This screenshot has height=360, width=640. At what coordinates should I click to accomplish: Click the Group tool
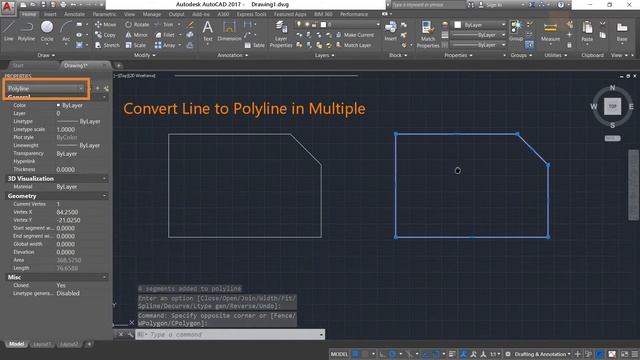pos(516,31)
